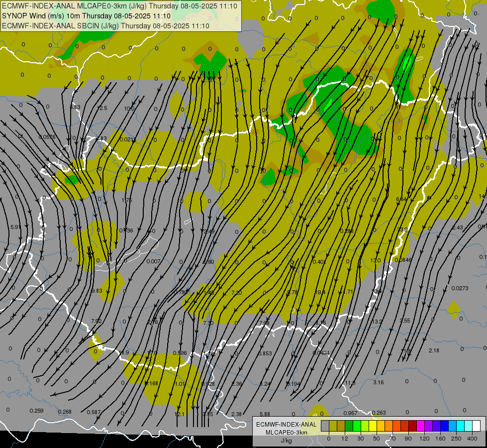
Task: Click the '2.43' value on the map
Action: point(458,227)
